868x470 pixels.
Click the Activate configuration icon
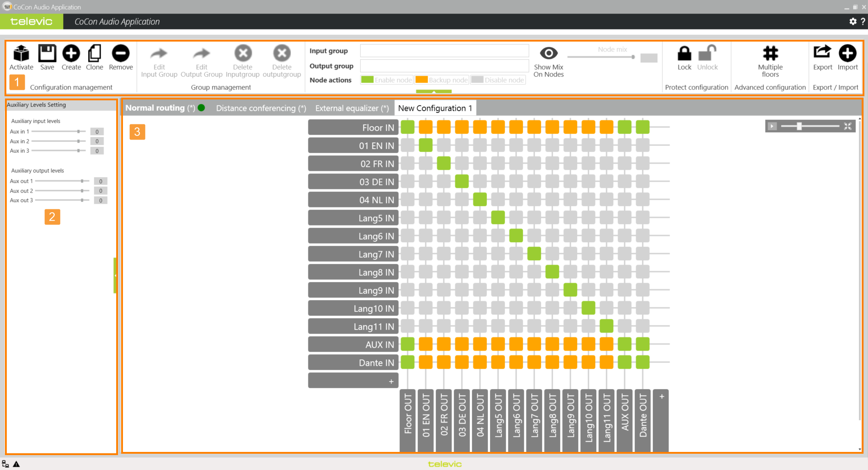click(21, 54)
